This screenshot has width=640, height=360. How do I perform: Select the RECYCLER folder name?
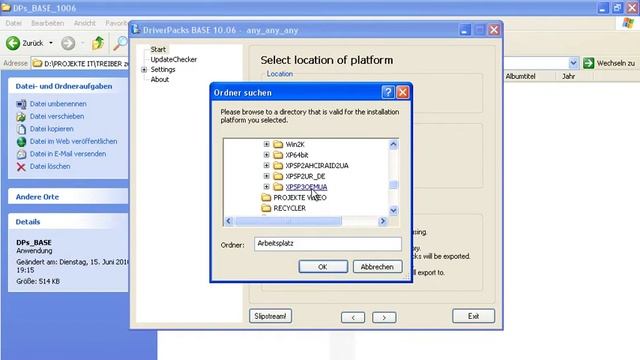tap(289, 208)
